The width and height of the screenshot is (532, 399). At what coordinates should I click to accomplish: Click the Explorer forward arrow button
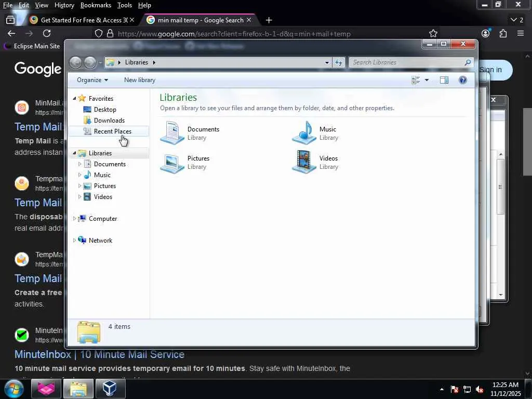[x=90, y=62]
